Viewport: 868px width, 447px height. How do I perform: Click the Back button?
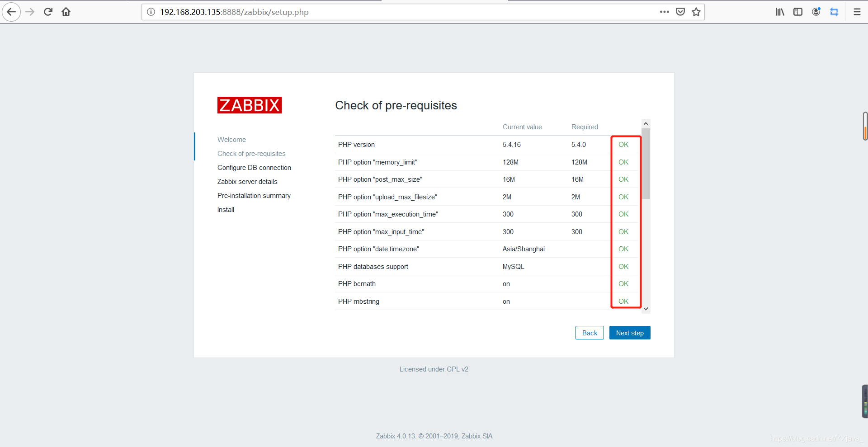pyautogui.click(x=590, y=333)
